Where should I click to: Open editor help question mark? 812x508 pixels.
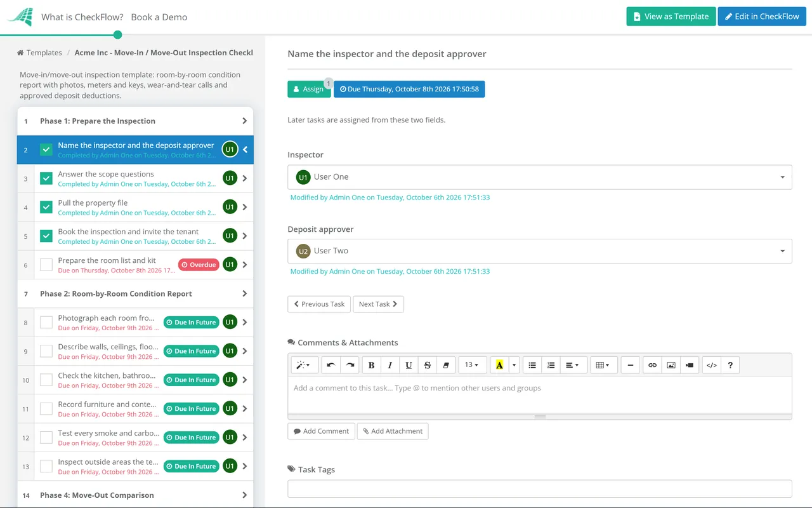coord(730,365)
